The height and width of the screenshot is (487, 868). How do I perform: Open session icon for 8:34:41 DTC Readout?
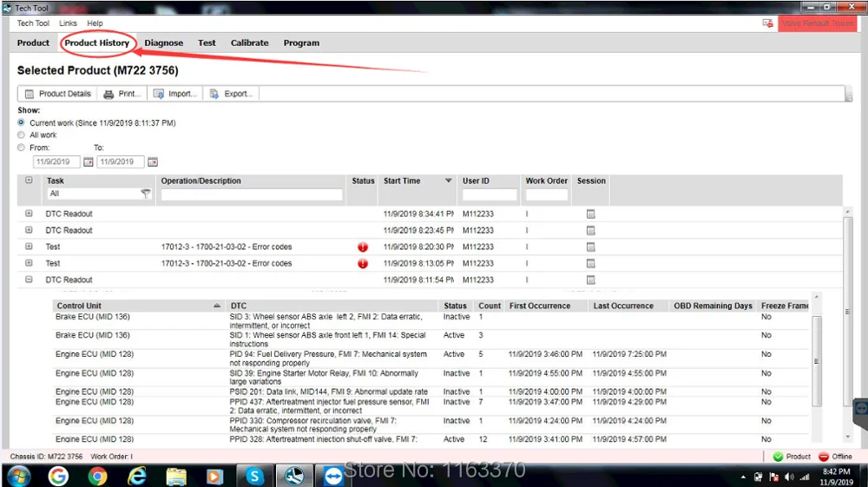(x=590, y=214)
